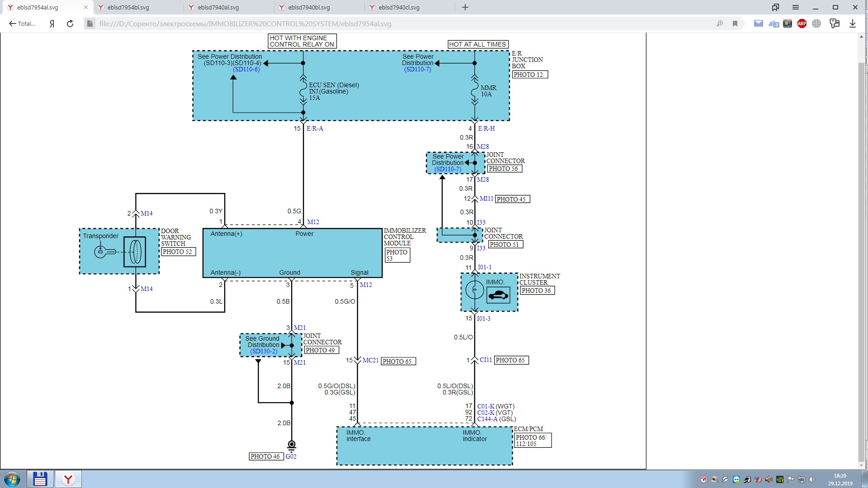
Task: Reload the current SVG page
Action: [x=70, y=23]
